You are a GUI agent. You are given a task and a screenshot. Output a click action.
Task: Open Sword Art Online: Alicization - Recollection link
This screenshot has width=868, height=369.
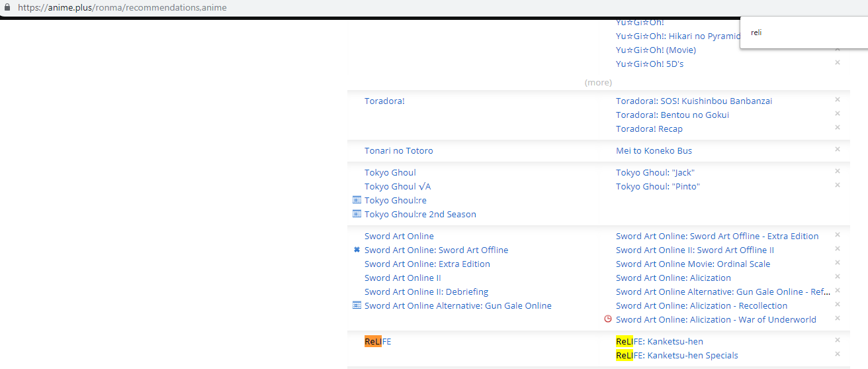pos(701,305)
